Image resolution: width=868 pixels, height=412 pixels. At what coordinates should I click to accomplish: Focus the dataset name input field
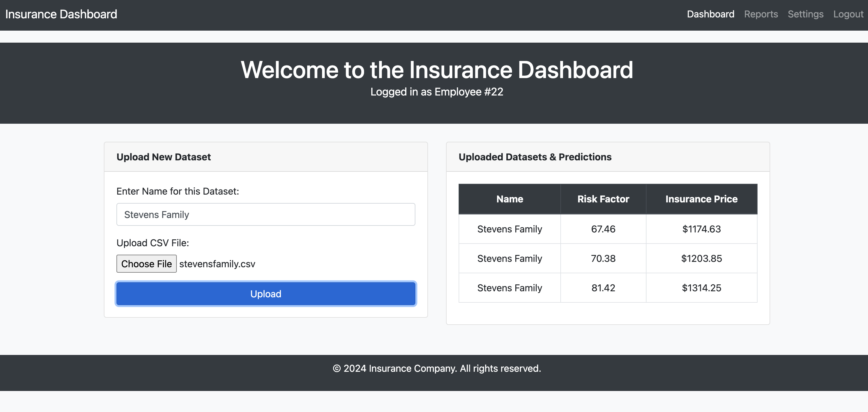click(x=266, y=214)
